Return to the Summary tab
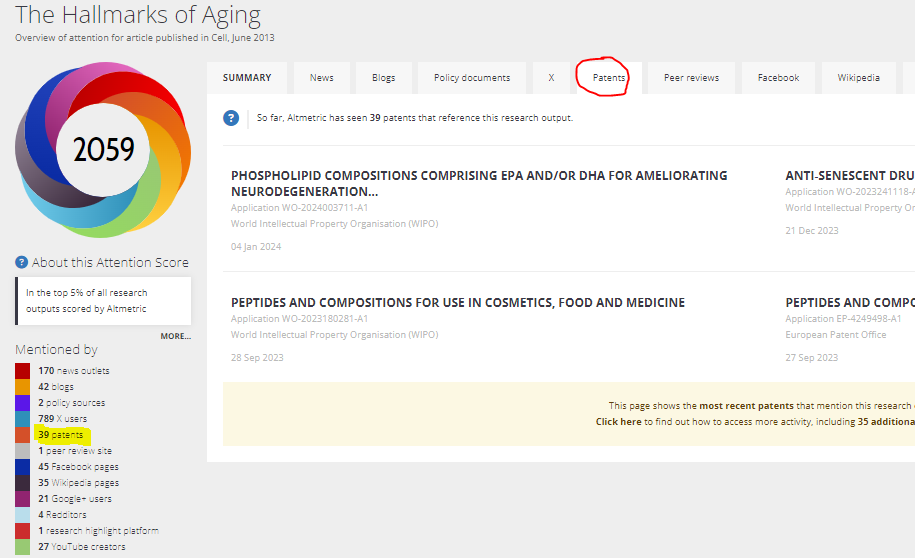This screenshot has height=558, width=915. pyautogui.click(x=247, y=78)
